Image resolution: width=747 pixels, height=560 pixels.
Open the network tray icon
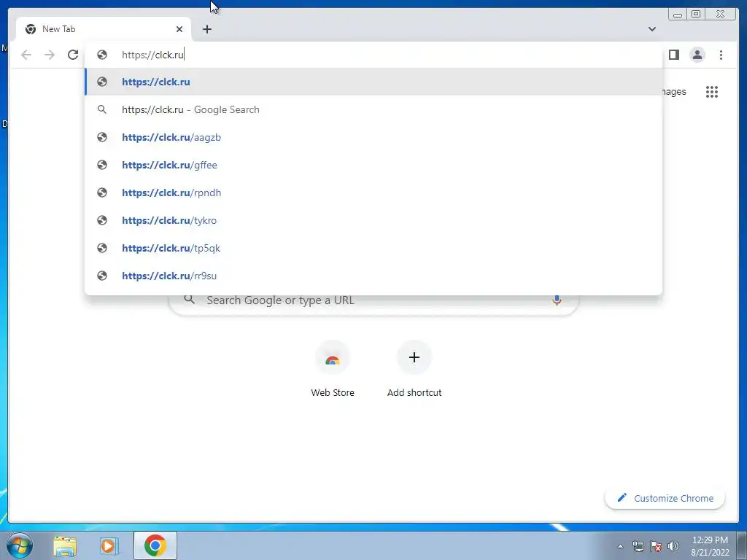(638, 546)
